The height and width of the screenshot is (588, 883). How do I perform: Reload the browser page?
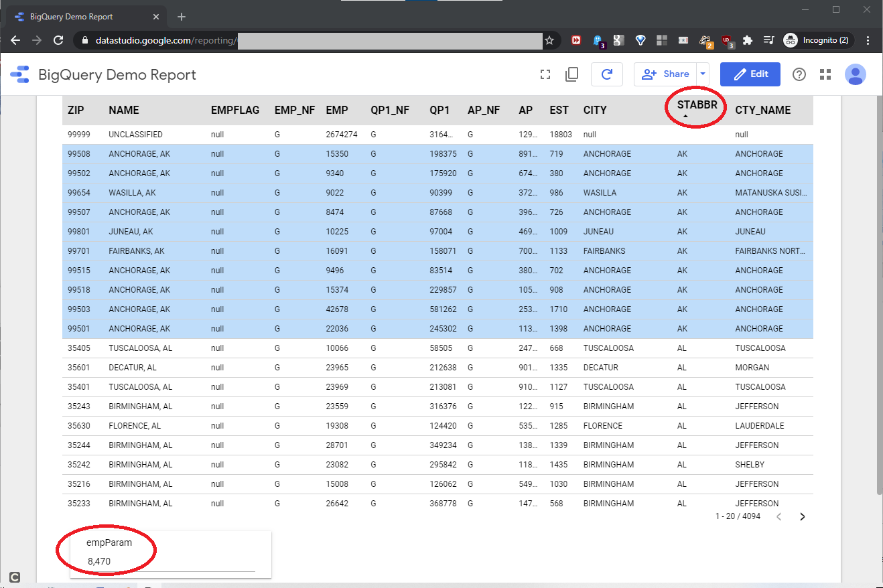tap(58, 40)
